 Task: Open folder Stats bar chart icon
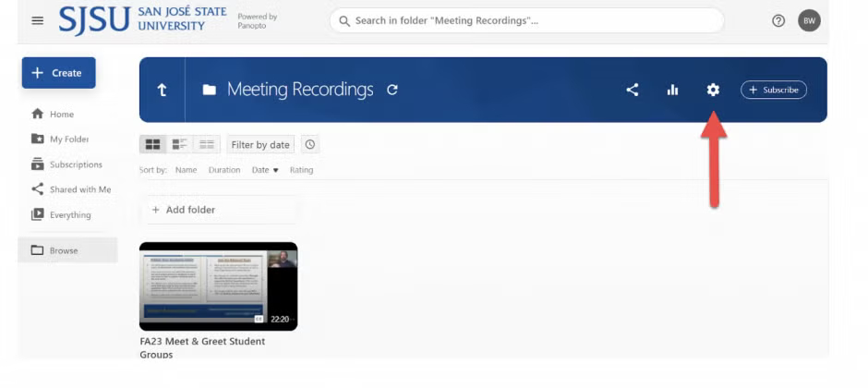tap(672, 90)
